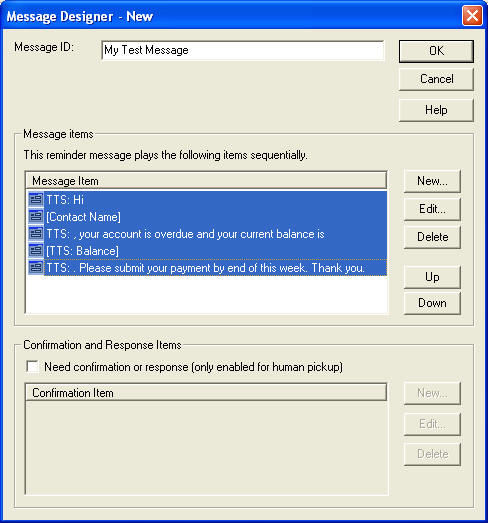Move selected item Up
The height and width of the screenshot is (523, 488).
(x=432, y=277)
